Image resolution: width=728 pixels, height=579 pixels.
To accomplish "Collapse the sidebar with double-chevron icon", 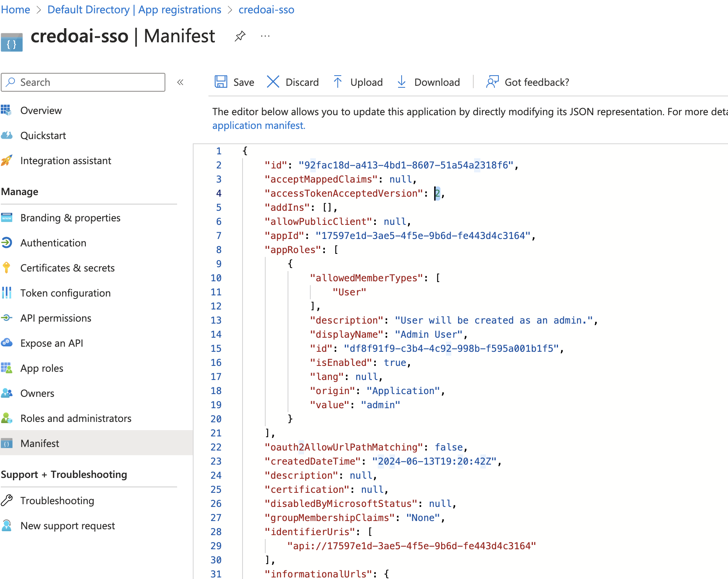I will pos(180,82).
